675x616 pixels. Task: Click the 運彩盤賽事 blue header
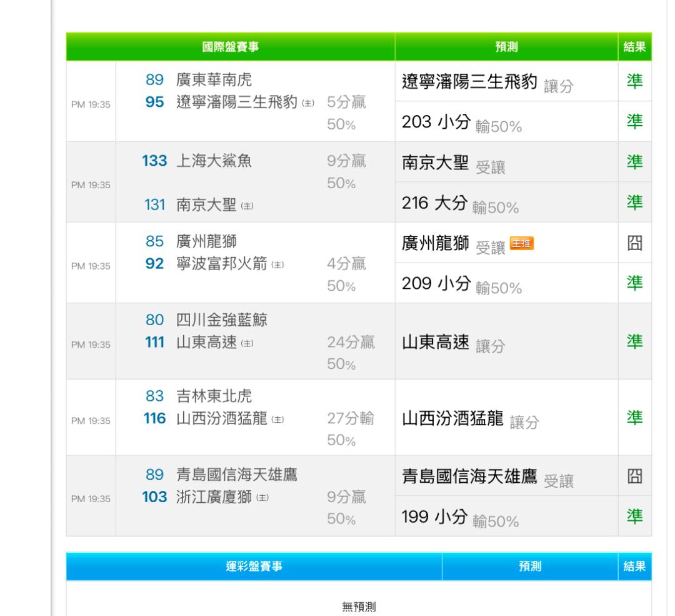point(254,566)
